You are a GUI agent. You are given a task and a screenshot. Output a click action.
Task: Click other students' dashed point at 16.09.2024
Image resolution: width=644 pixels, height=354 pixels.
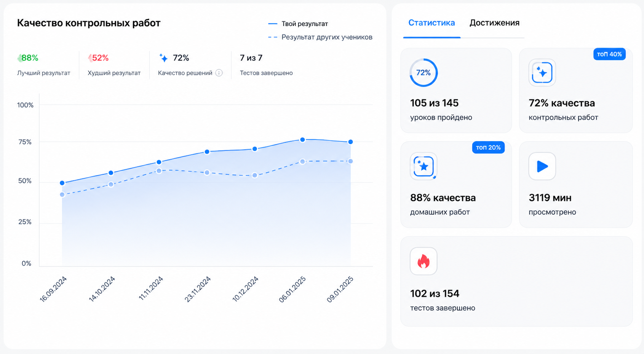coord(62,195)
